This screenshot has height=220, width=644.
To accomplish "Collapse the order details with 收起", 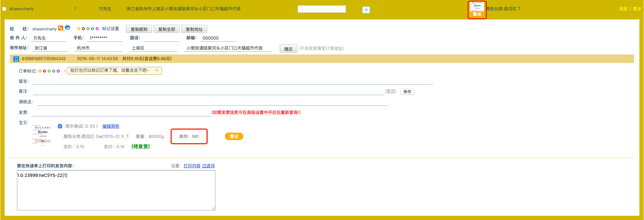I will click(623, 9).
